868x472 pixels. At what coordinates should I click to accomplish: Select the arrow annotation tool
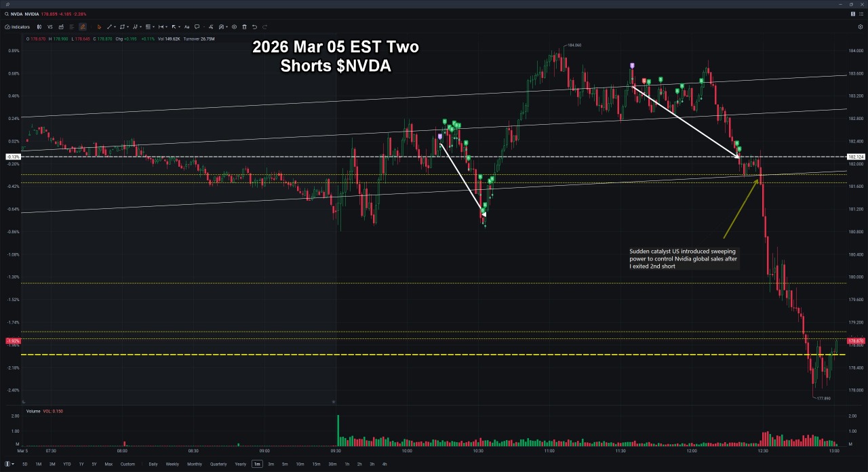click(x=174, y=27)
